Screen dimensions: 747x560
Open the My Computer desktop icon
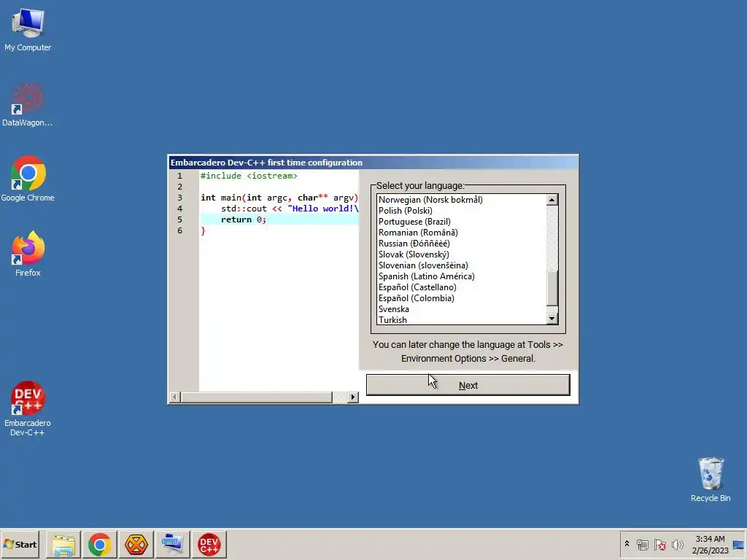point(28,29)
